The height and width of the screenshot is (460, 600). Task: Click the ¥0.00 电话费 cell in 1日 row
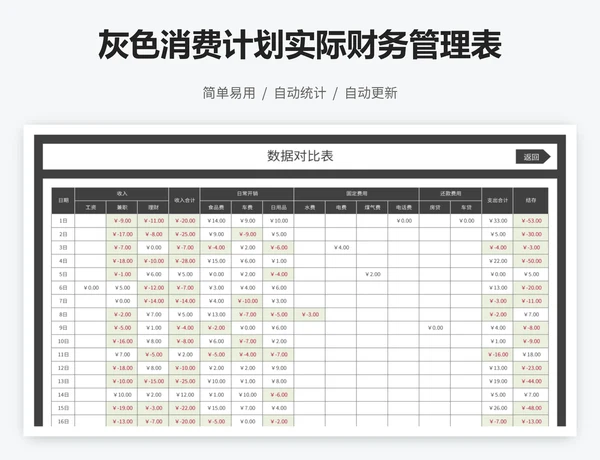[404, 221]
